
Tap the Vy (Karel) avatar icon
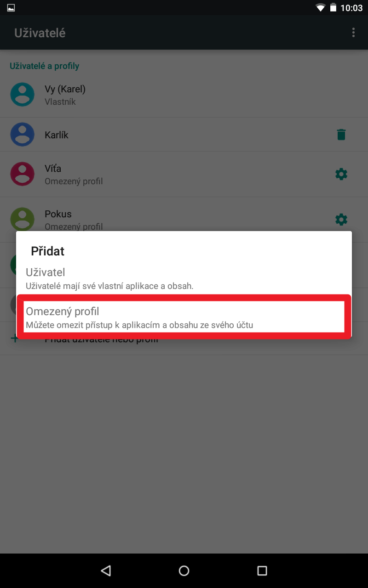23,95
